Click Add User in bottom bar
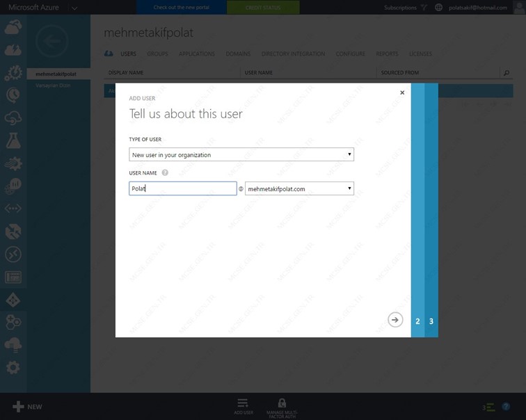 click(x=244, y=407)
